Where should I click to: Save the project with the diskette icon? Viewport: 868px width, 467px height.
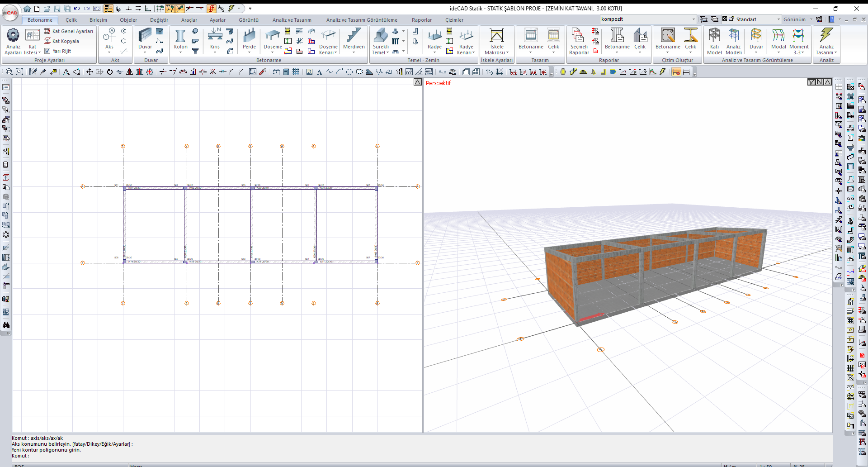pyautogui.click(x=57, y=9)
